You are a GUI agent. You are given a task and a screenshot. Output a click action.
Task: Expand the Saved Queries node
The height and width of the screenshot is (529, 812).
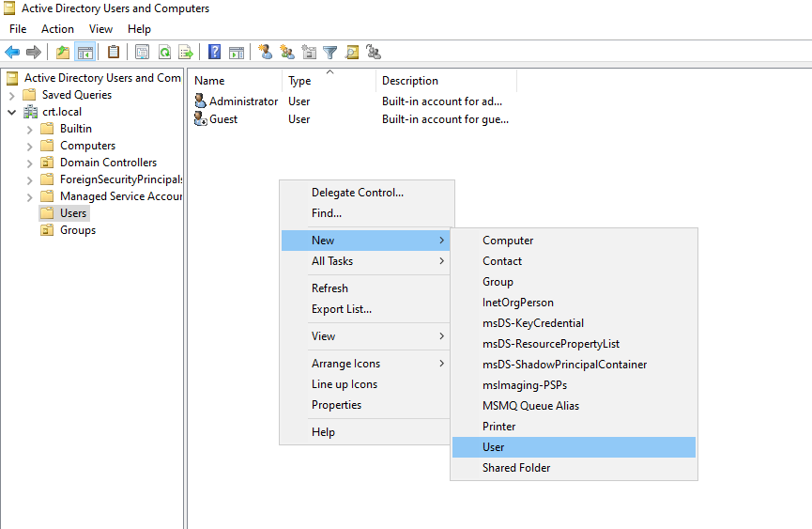[12, 95]
